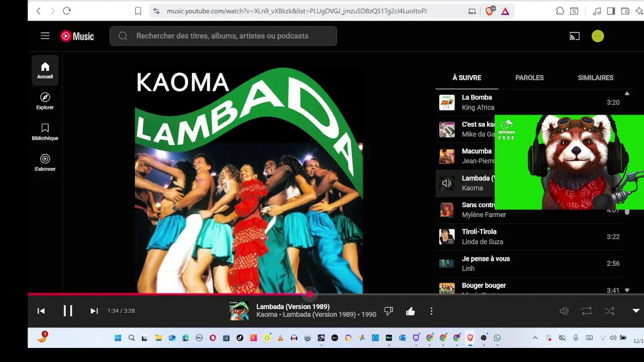The image size is (644, 362).
Task: Click the speaker icon on the Lambada queue row
Action: pos(447,183)
